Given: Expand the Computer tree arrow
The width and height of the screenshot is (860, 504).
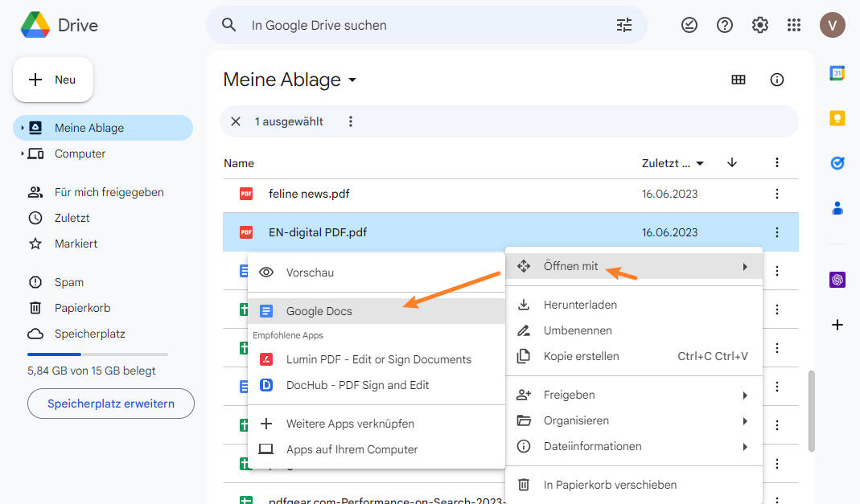Looking at the screenshot, I should [x=22, y=154].
